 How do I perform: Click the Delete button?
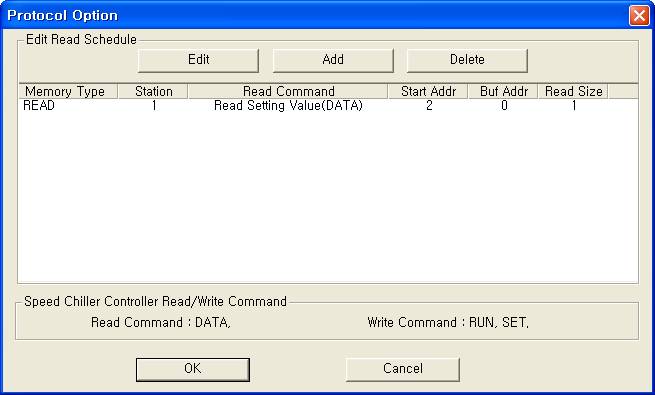pos(467,60)
